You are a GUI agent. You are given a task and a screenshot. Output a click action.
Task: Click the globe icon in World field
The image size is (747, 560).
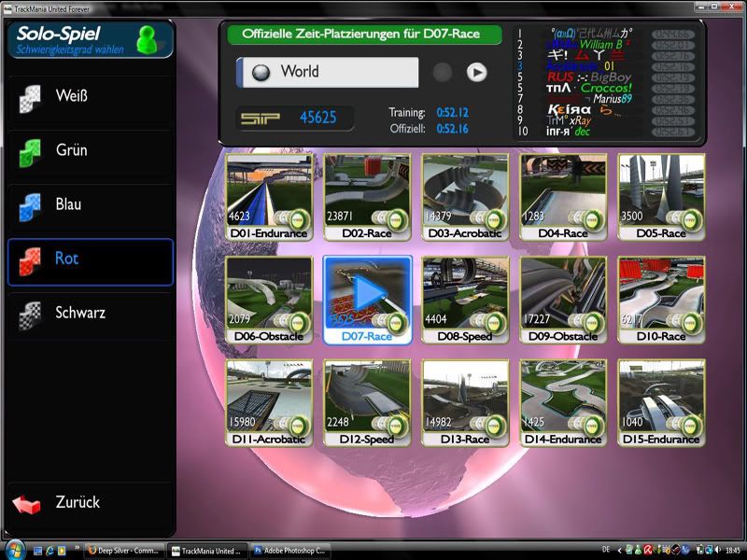[261, 73]
